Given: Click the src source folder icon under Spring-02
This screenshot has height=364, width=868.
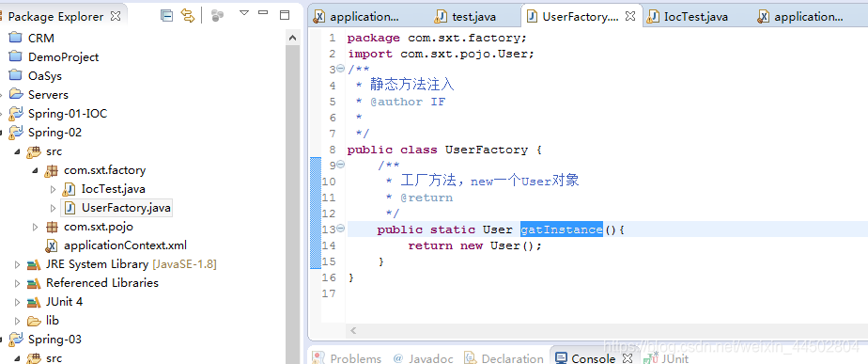Looking at the screenshot, I should 34,151.
